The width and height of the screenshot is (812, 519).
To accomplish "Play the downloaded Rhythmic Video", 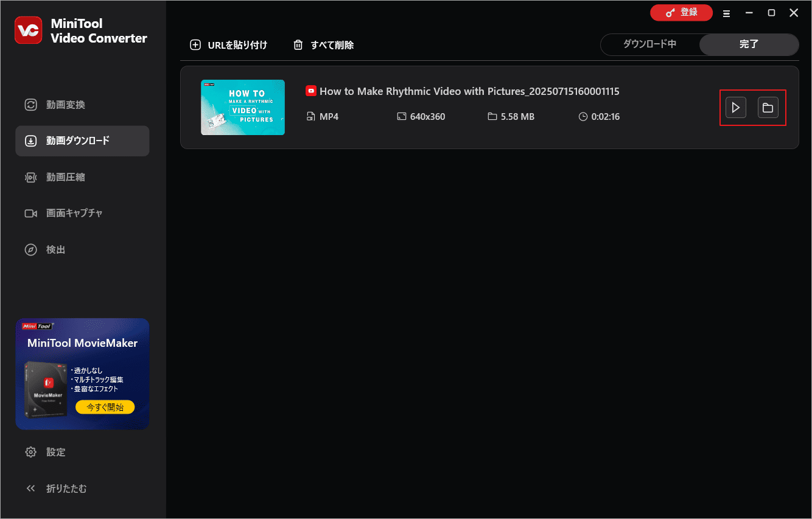I will (736, 108).
